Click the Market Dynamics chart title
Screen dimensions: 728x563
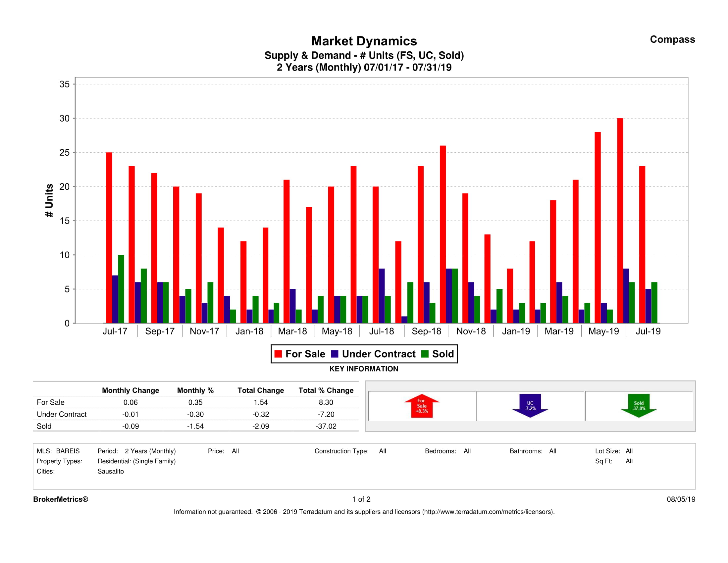[364, 41]
